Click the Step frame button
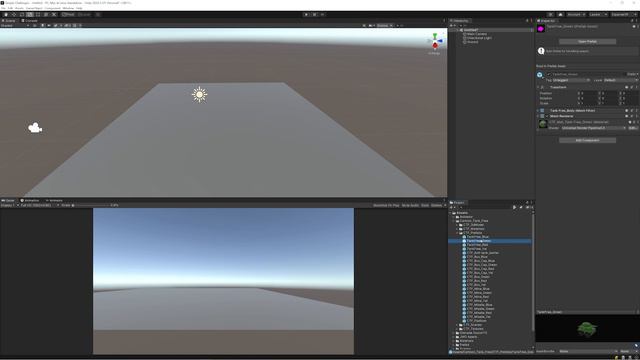The height and width of the screenshot is (360, 640). 322,15
